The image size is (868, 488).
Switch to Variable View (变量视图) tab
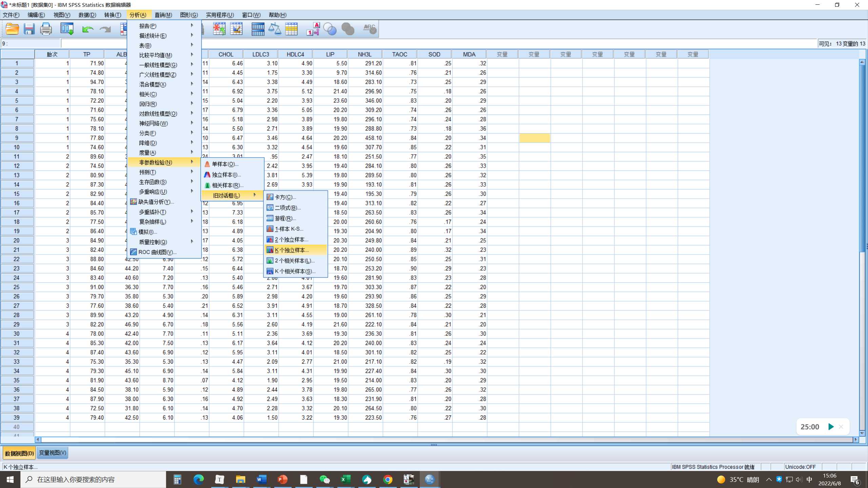pos(53,453)
